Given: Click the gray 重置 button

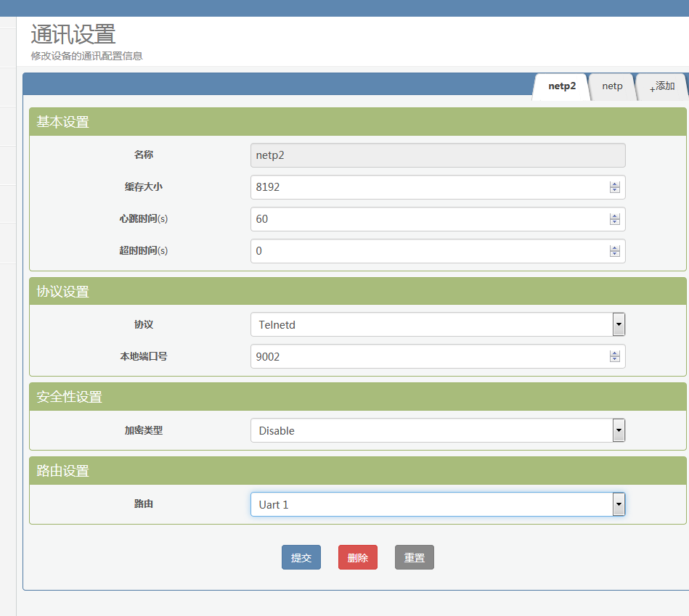Looking at the screenshot, I should 414,558.
